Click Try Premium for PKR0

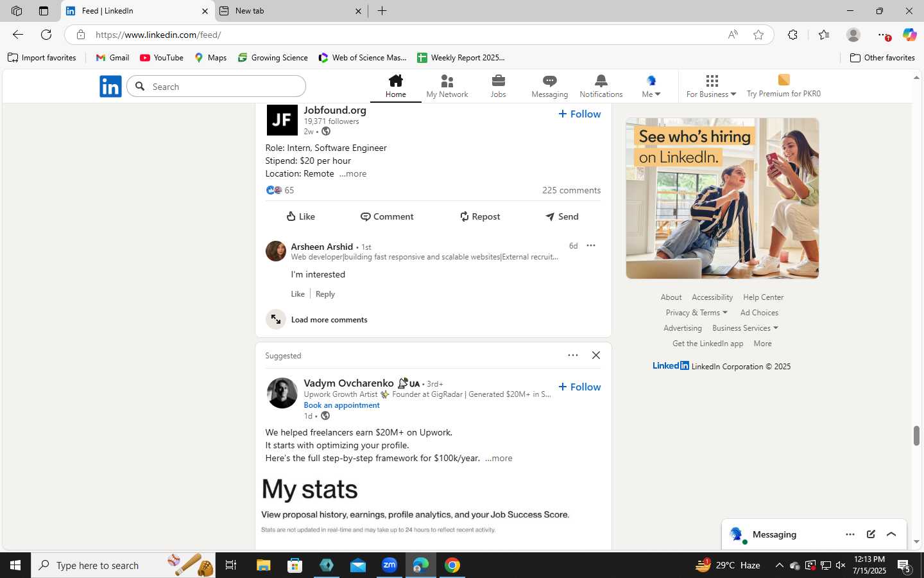tap(783, 86)
